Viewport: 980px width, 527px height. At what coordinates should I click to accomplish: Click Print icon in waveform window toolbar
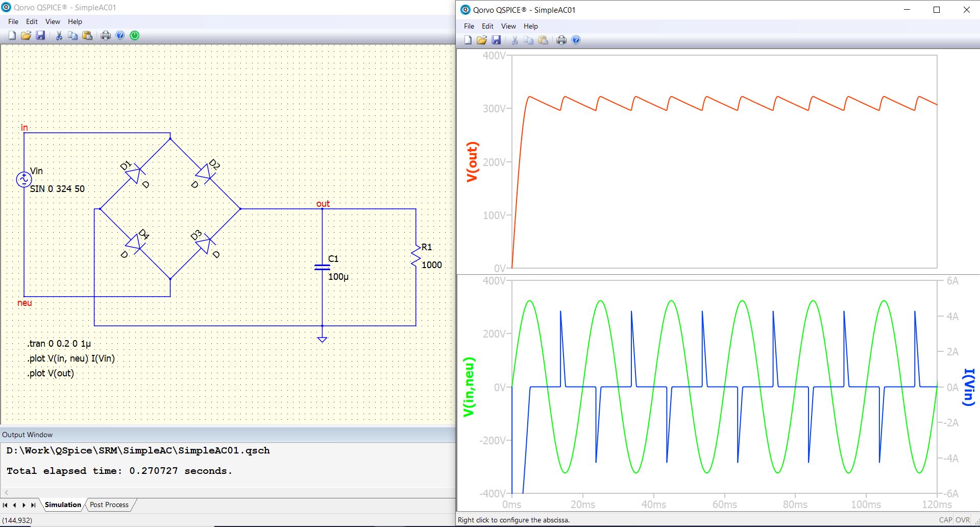point(561,40)
